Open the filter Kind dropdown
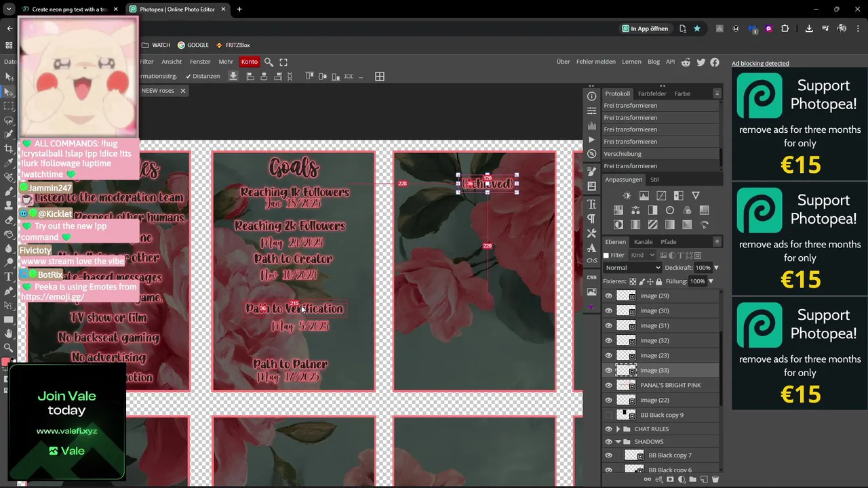This screenshot has height=488, width=868. tap(642, 256)
